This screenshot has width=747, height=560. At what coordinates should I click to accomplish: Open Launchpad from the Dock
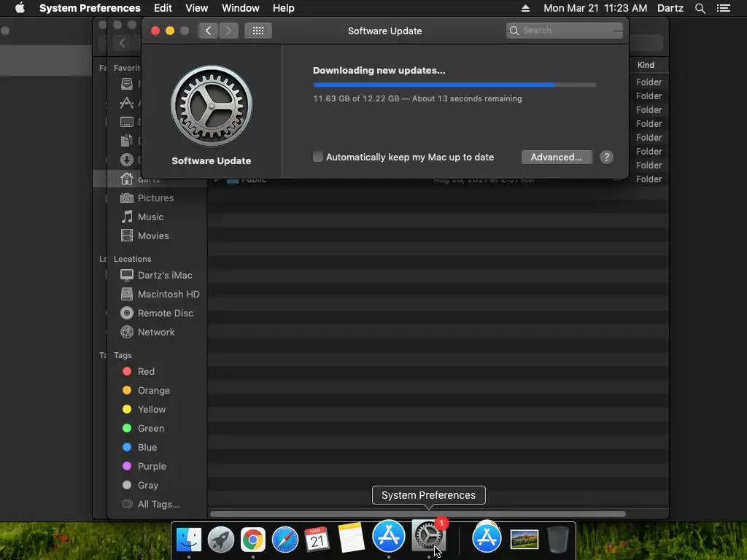tap(220, 540)
